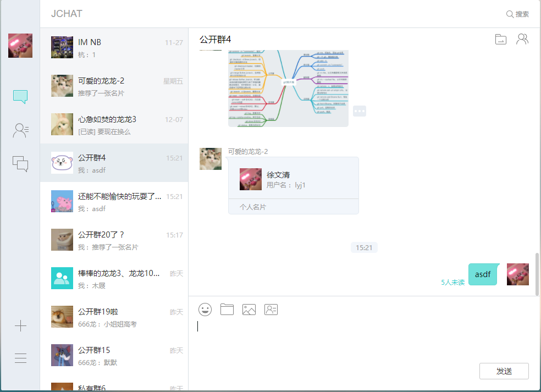Open conversation 可爱的龙龙-2
The image size is (541, 392).
[114, 86]
